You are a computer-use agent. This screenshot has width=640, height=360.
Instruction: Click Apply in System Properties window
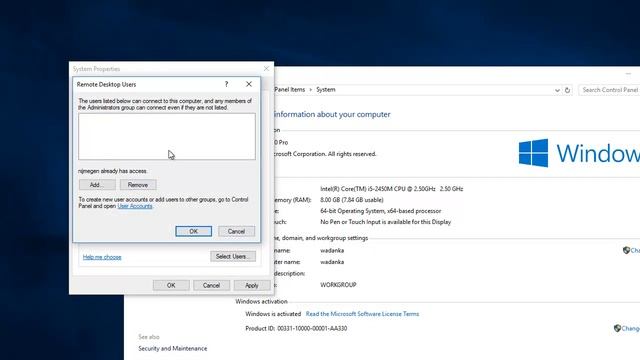click(x=252, y=285)
